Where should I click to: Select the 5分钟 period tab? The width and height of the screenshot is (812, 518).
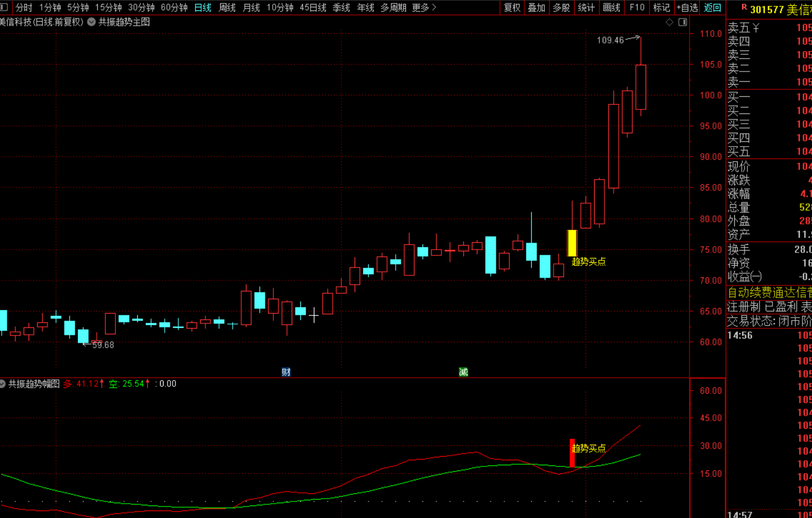(78, 7)
